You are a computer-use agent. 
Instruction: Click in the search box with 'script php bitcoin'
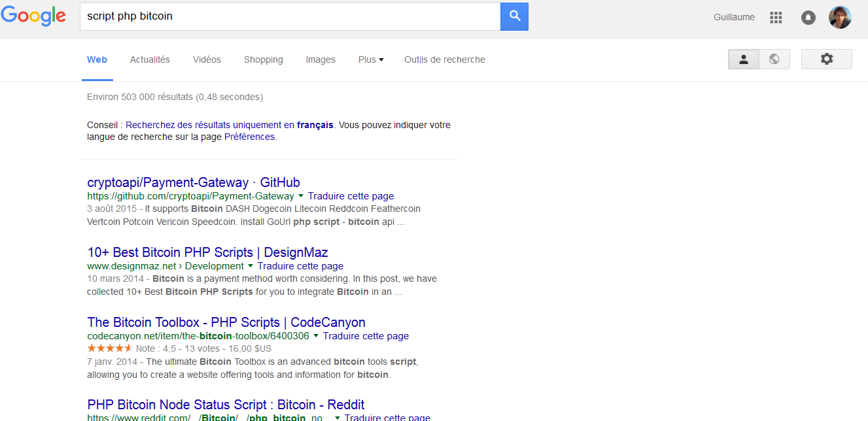290,16
